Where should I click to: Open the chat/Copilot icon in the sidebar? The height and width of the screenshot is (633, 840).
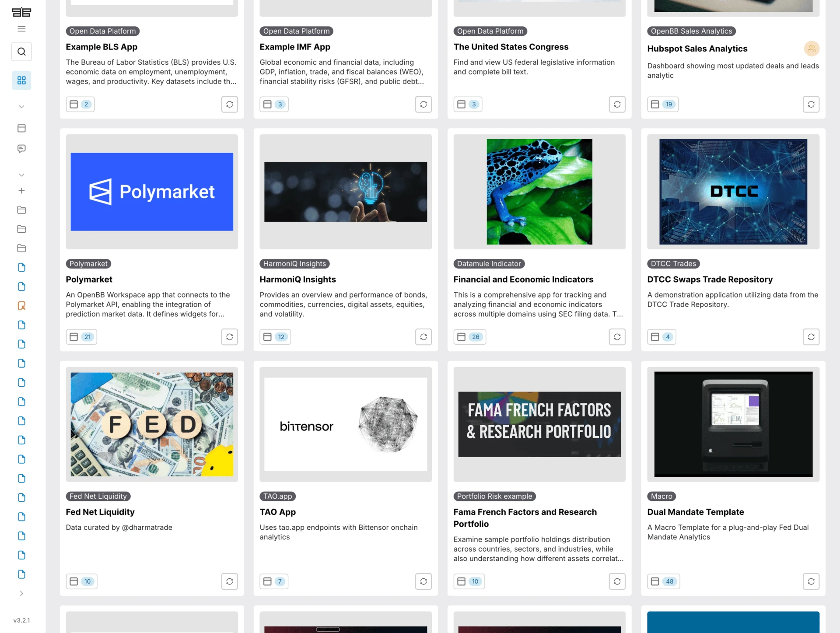[x=21, y=148]
